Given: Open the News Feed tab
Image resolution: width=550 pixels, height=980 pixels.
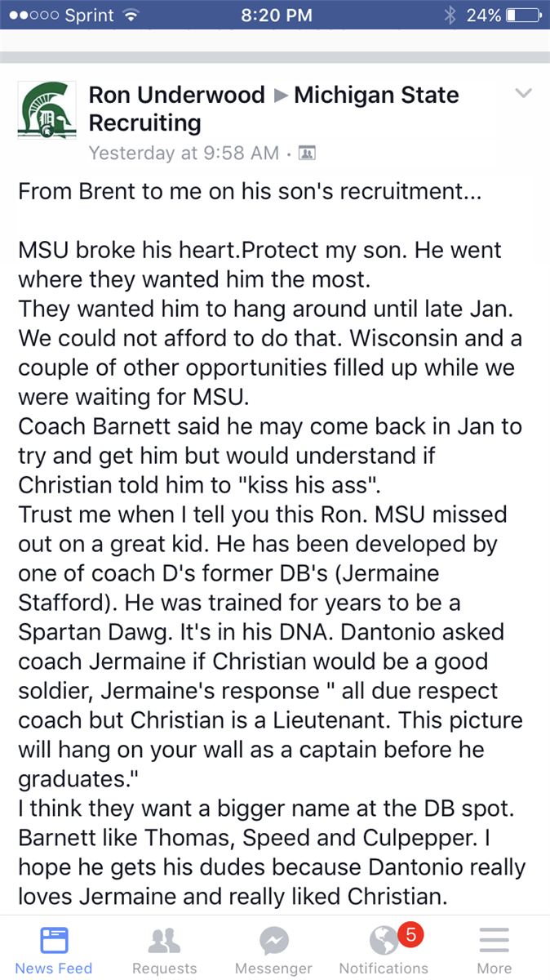Looking at the screenshot, I should [x=54, y=949].
